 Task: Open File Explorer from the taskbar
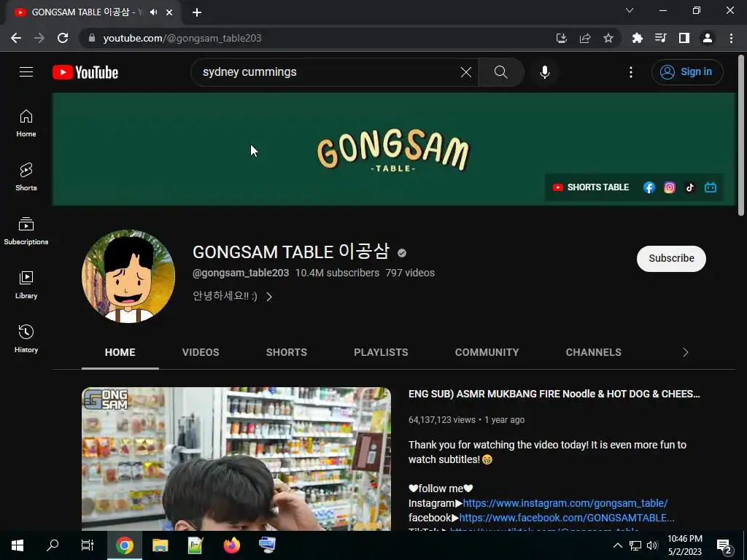click(160, 545)
